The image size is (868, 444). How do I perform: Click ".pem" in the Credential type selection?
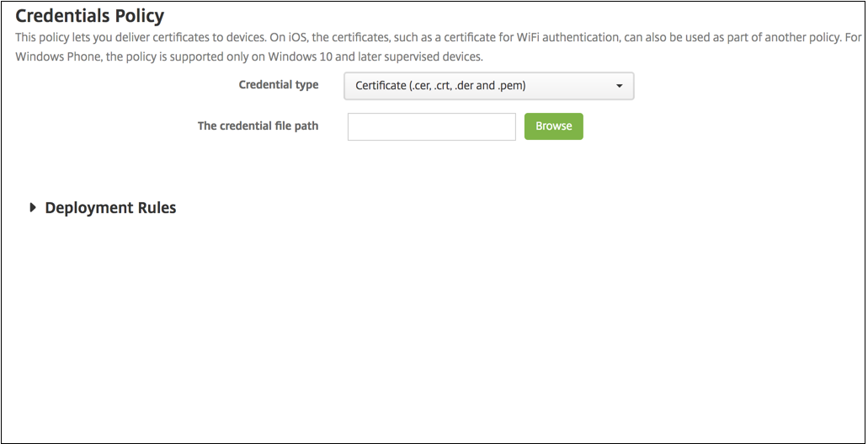click(x=513, y=86)
